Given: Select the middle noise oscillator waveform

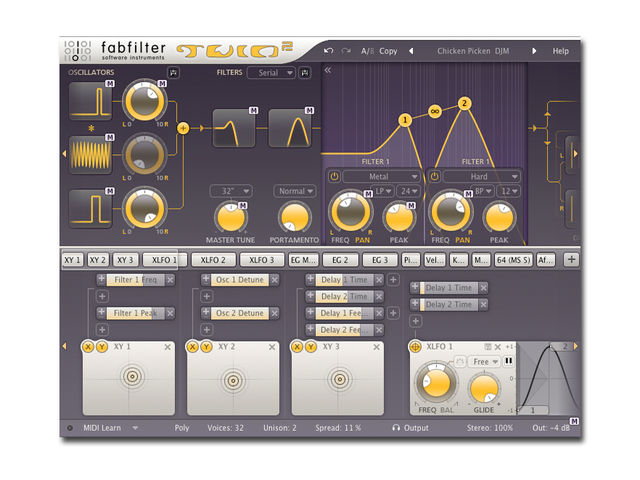Looking at the screenshot, I should (x=90, y=155).
